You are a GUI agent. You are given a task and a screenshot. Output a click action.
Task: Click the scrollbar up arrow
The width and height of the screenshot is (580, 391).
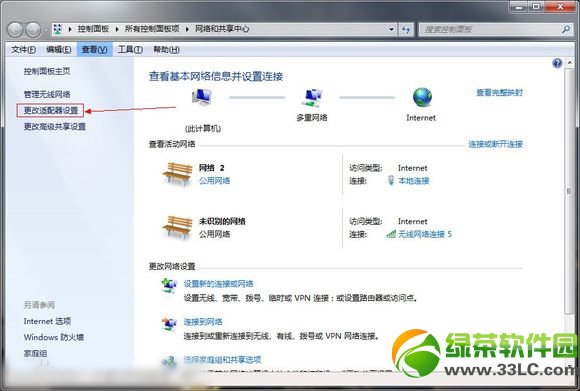pos(569,63)
